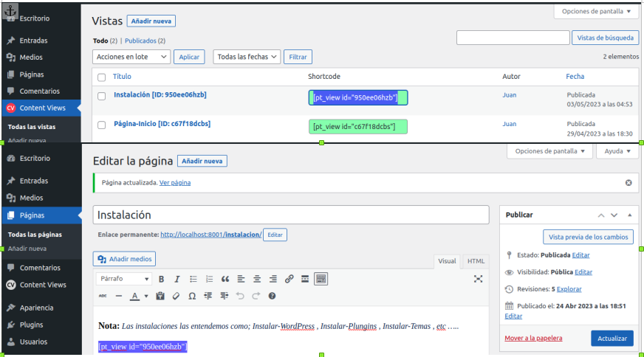
Task: Insert a blockquote with the quote icon
Action: pos(225,279)
